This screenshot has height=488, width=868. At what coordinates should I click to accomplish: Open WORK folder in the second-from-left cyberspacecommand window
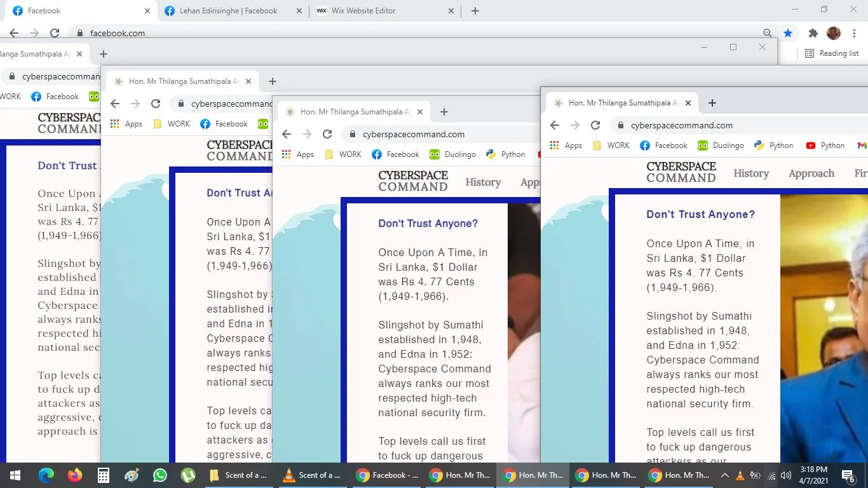[172, 124]
